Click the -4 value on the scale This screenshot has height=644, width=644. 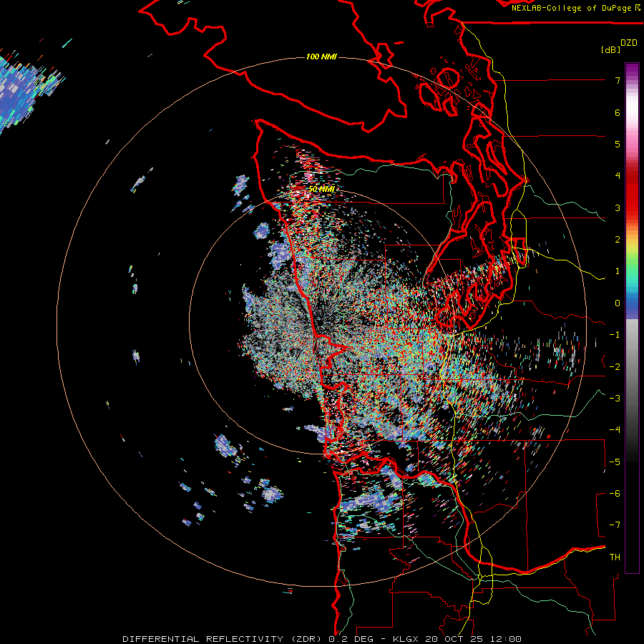(615, 429)
